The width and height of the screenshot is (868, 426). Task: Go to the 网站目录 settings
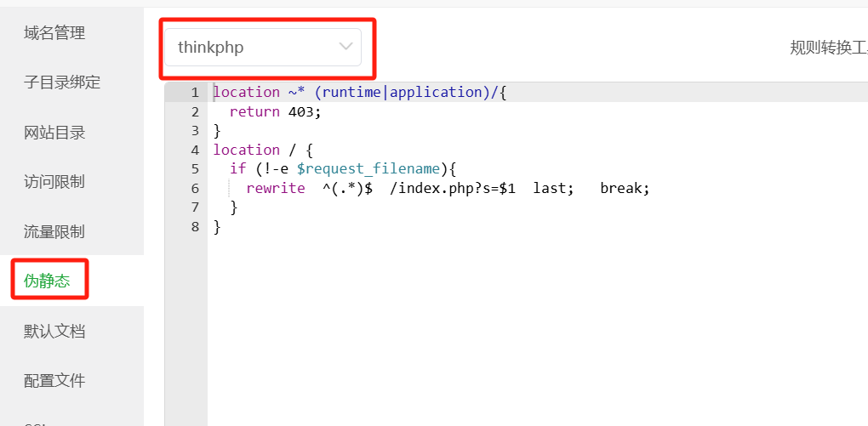(x=54, y=133)
